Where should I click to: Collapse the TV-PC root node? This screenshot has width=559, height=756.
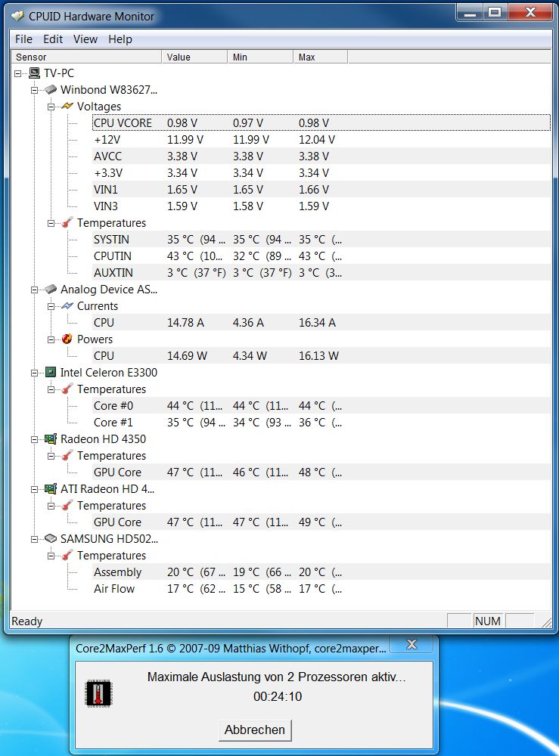18,74
